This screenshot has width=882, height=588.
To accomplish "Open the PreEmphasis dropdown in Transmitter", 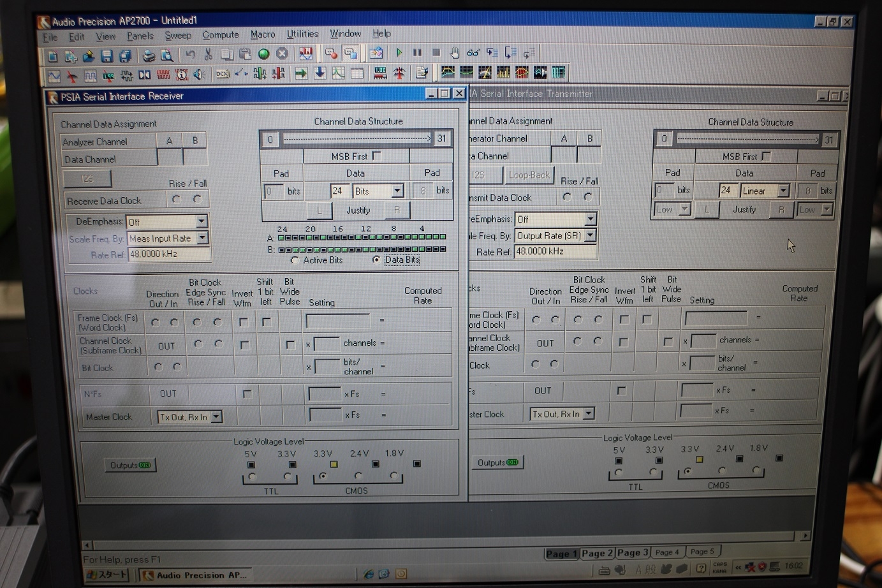I will click(x=590, y=219).
